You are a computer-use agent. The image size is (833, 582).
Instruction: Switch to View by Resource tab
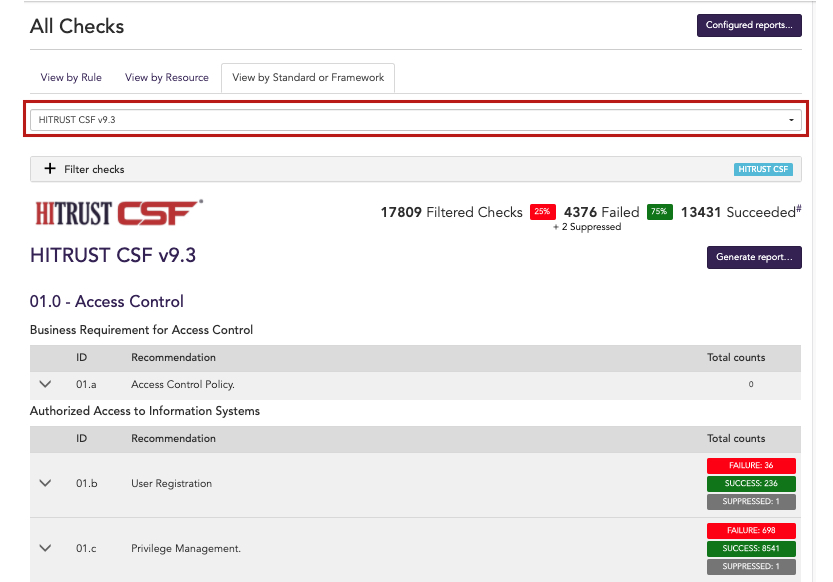tap(167, 78)
